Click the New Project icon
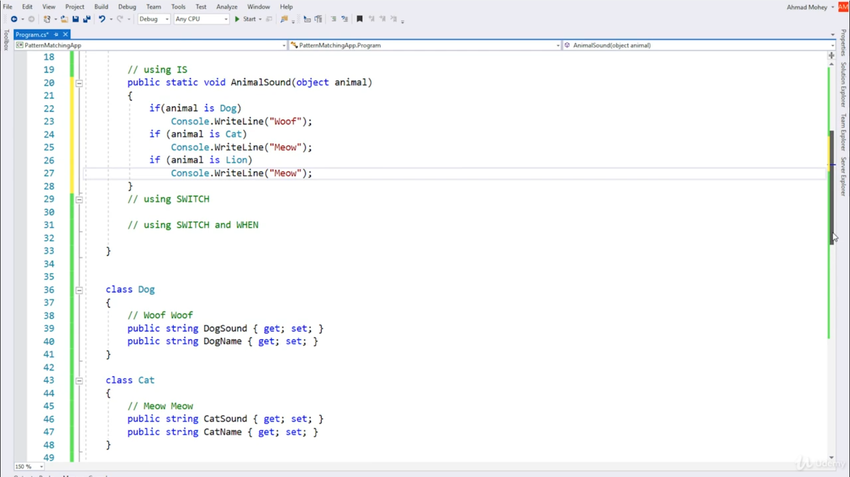Screen dimensions: 850x477 point(47,19)
